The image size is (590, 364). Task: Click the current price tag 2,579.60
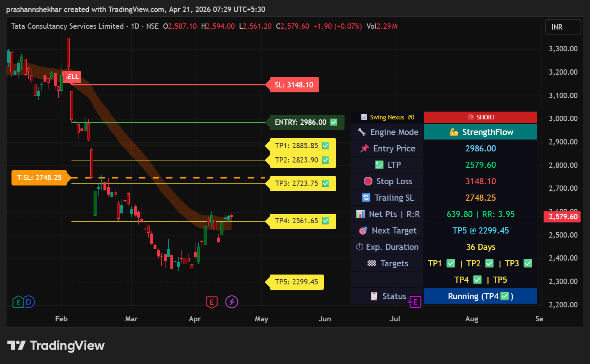pos(562,217)
